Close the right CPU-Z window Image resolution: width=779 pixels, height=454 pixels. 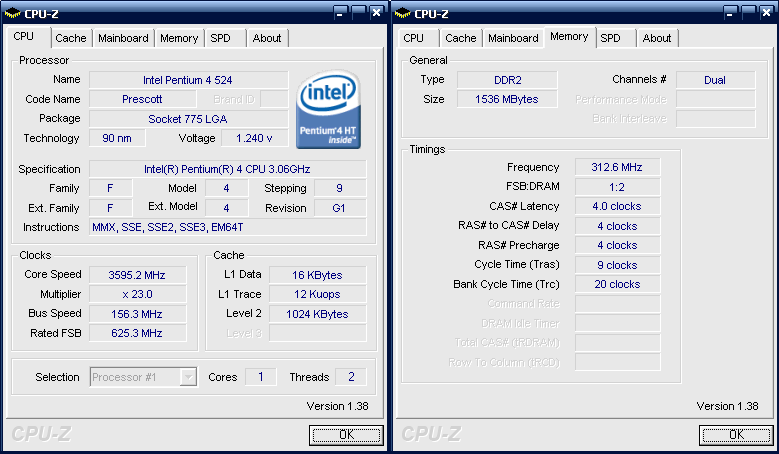point(767,13)
